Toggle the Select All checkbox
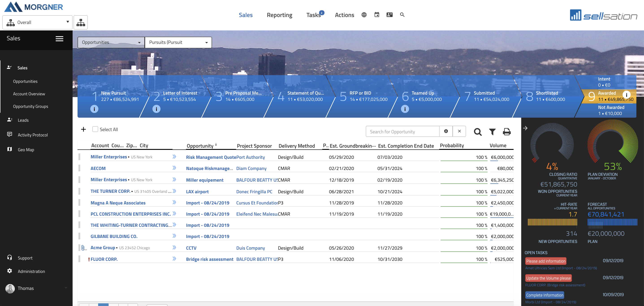 coord(95,129)
